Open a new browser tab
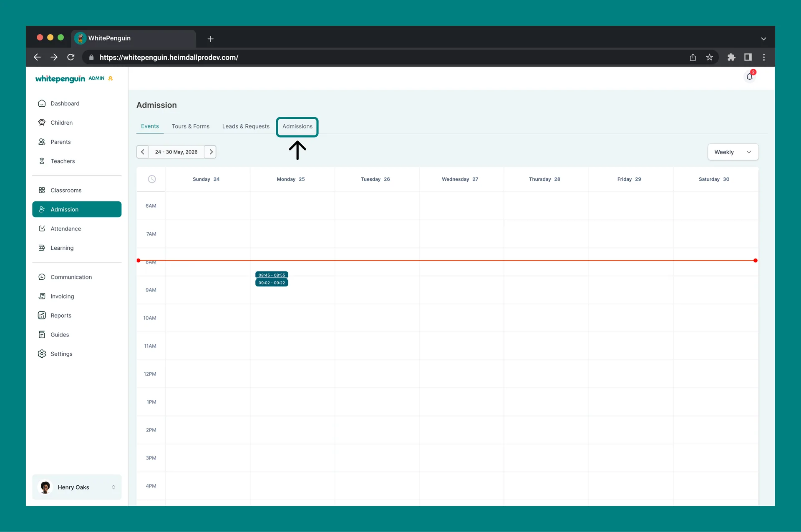This screenshot has width=801, height=532. (x=211, y=39)
